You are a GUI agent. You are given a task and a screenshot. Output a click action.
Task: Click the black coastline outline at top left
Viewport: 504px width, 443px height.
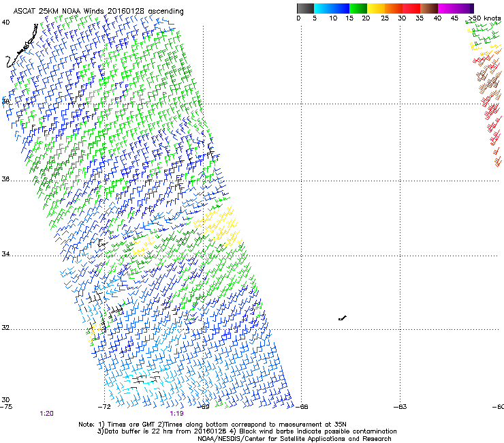click(22, 46)
